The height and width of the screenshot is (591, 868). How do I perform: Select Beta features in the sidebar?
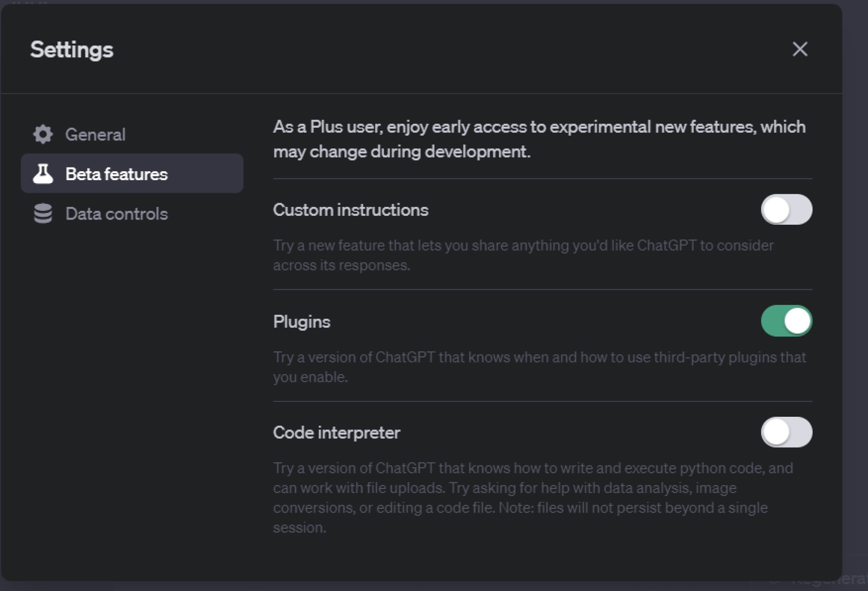pyautogui.click(x=116, y=173)
